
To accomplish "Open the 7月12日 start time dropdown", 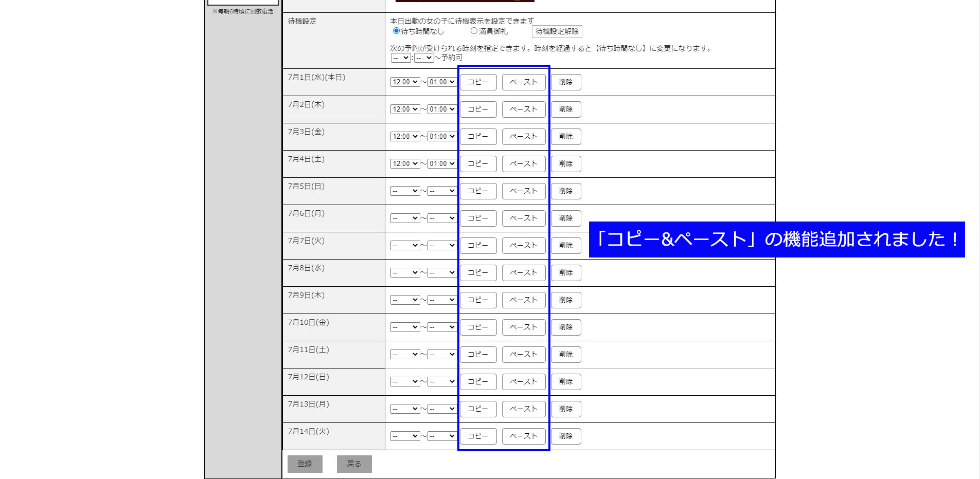I will pyautogui.click(x=405, y=382).
